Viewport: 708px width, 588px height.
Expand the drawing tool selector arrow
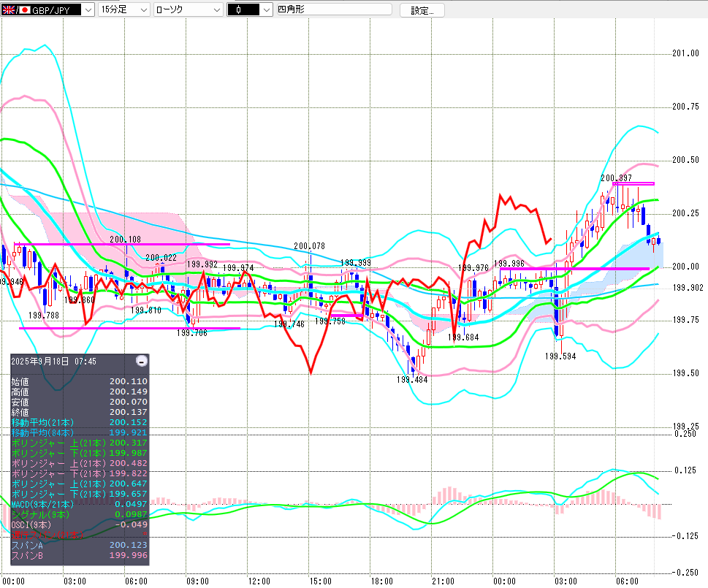266,10
